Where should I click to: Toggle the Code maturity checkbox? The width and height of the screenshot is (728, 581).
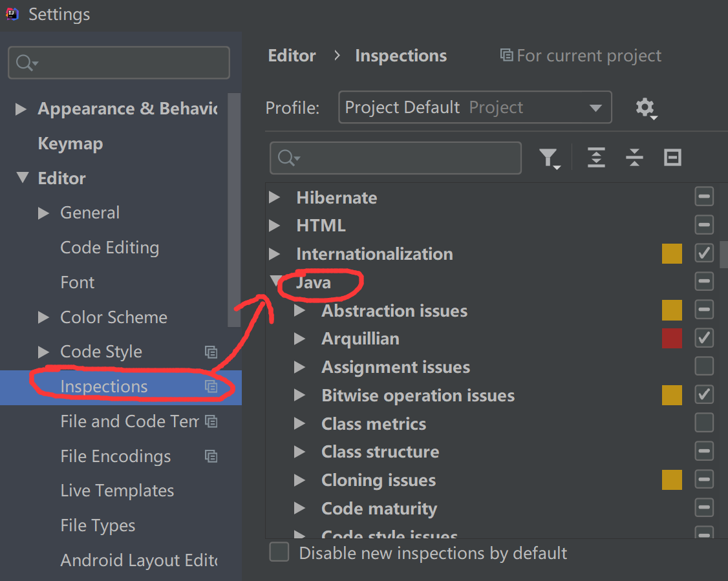point(704,508)
